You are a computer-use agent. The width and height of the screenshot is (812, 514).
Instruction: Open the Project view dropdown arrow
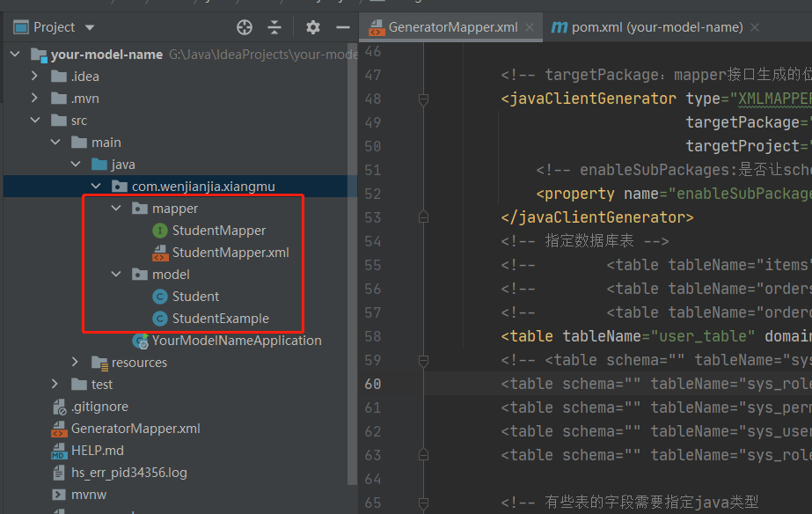point(90,27)
